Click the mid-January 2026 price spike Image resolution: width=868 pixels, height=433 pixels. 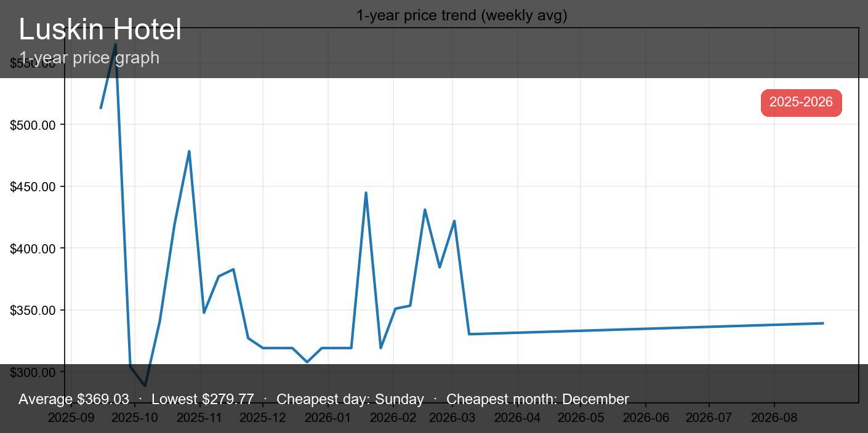(x=366, y=193)
